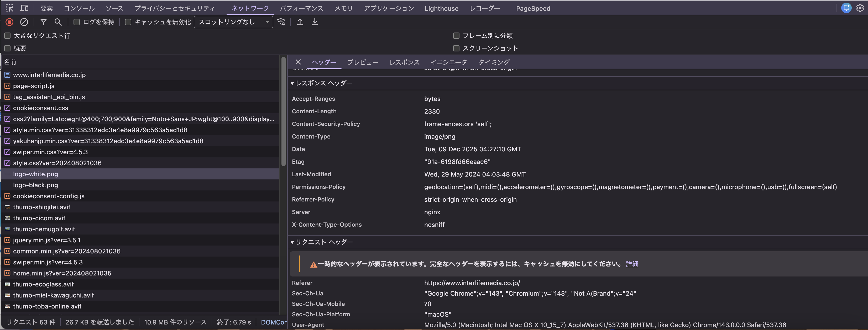
Task: Toggle the device emulation mode
Action: click(24, 8)
